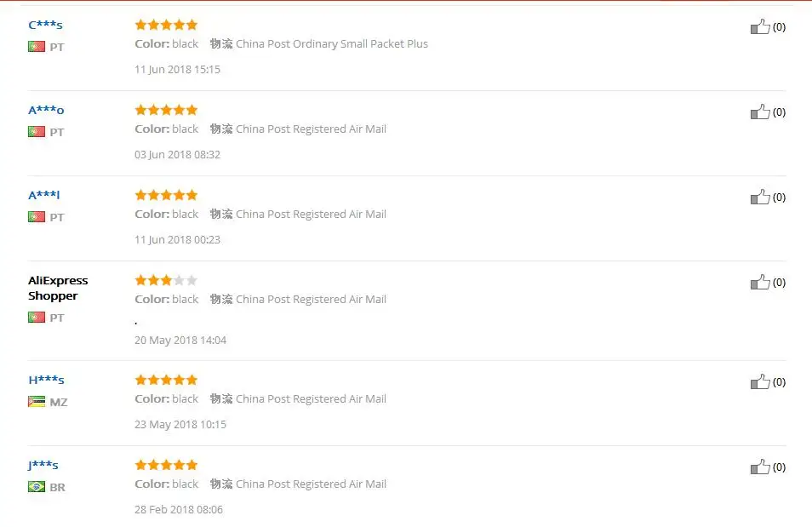Image resolution: width=812 pixels, height=527 pixels.
Task: Upvote the AliExpress Shopper three-star review
Action: pos(760,283)
